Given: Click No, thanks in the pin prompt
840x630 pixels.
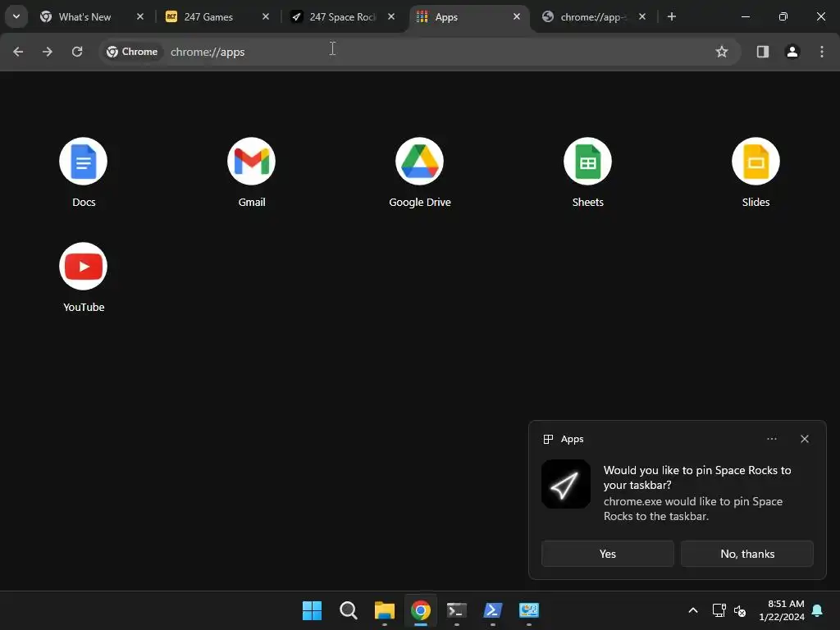Looking at the screenshot, I should (746, 554).
